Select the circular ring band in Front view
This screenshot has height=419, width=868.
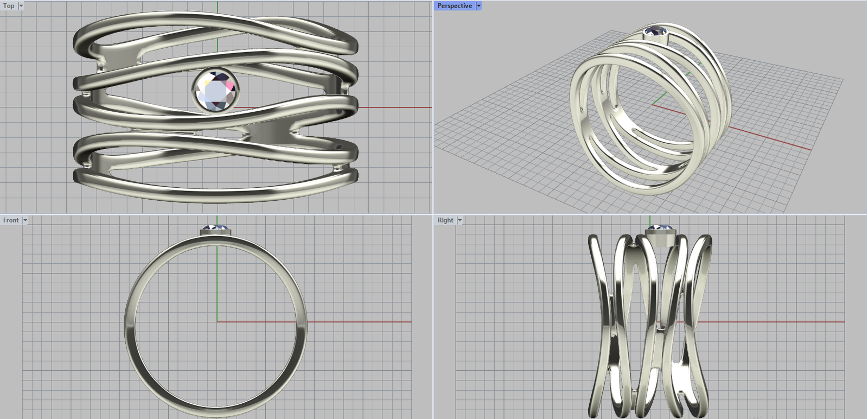point(130,326)
